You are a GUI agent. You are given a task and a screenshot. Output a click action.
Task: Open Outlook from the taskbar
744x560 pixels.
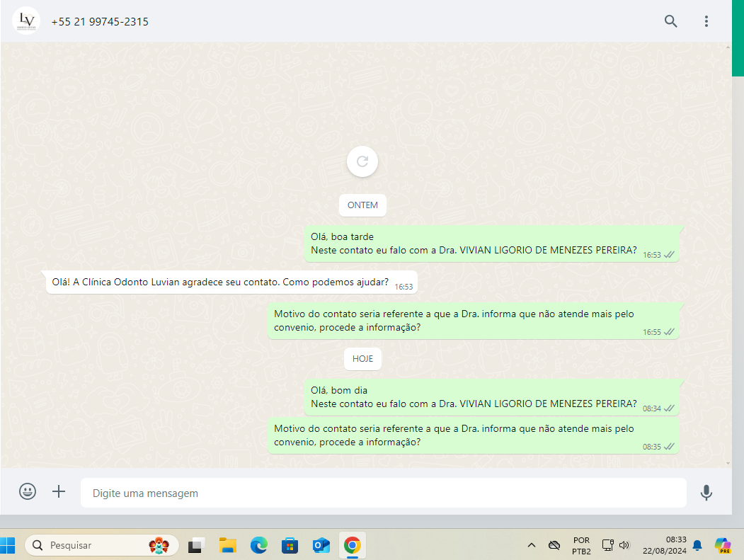tap(321, 545)
